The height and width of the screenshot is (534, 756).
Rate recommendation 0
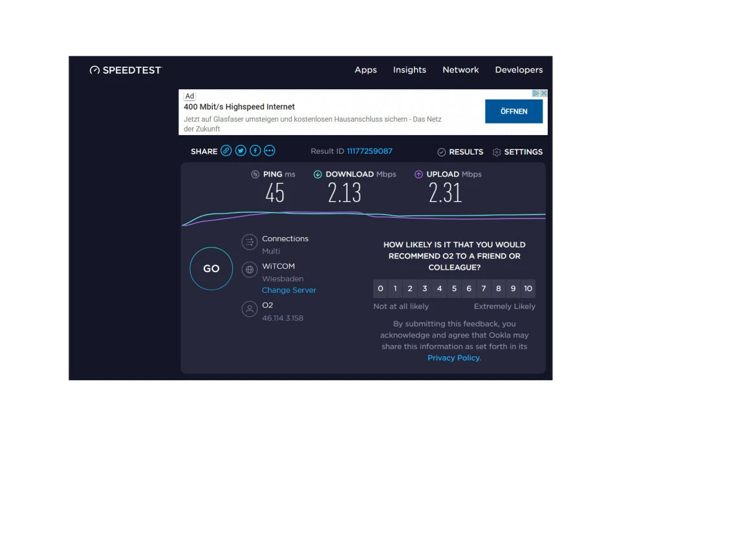coord(380,288)
